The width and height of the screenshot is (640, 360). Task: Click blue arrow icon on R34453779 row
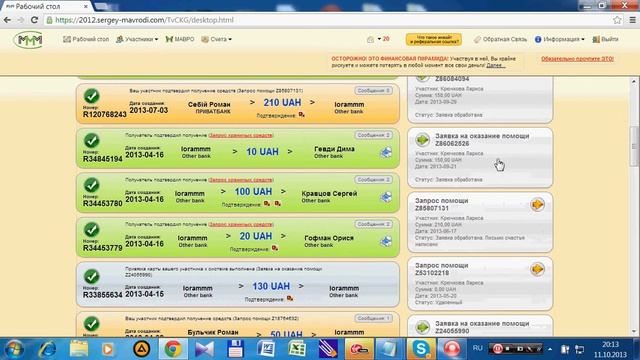[x=385, y=242]
